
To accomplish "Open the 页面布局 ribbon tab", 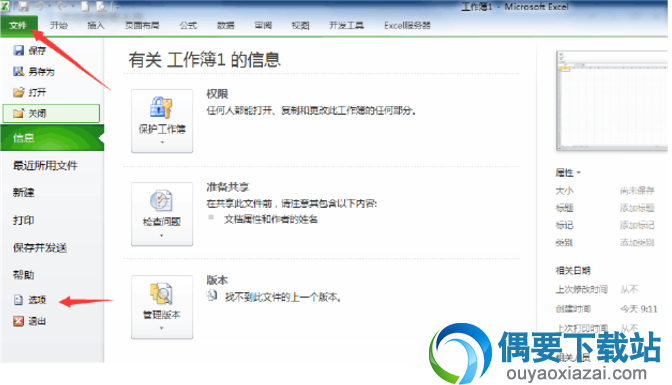I will pos(142,25).
